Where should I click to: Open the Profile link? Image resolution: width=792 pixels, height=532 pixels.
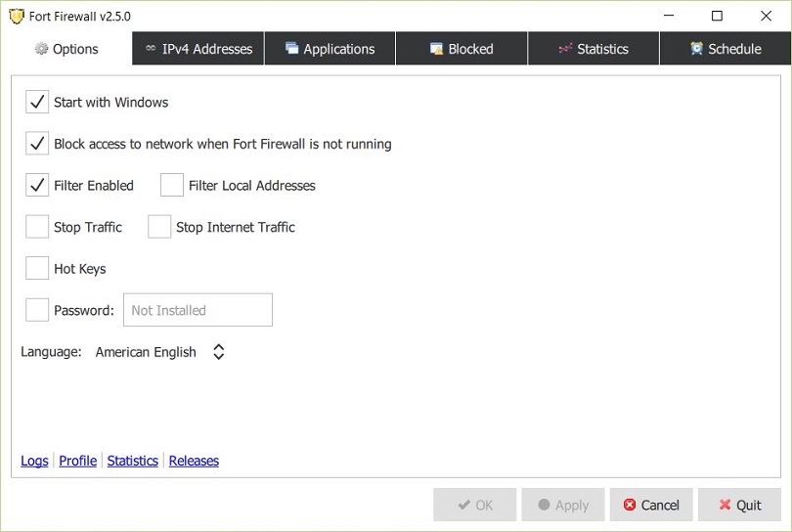(78, 461)
